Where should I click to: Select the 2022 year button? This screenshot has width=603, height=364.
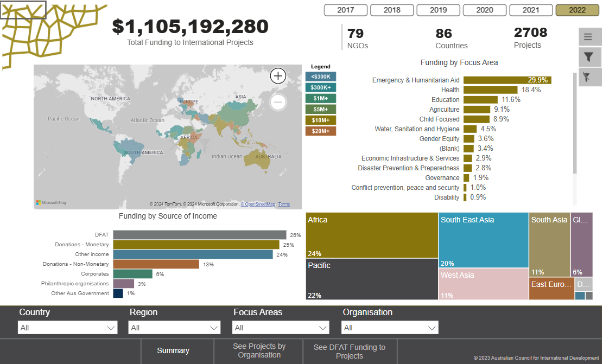[x=577, y=10]
